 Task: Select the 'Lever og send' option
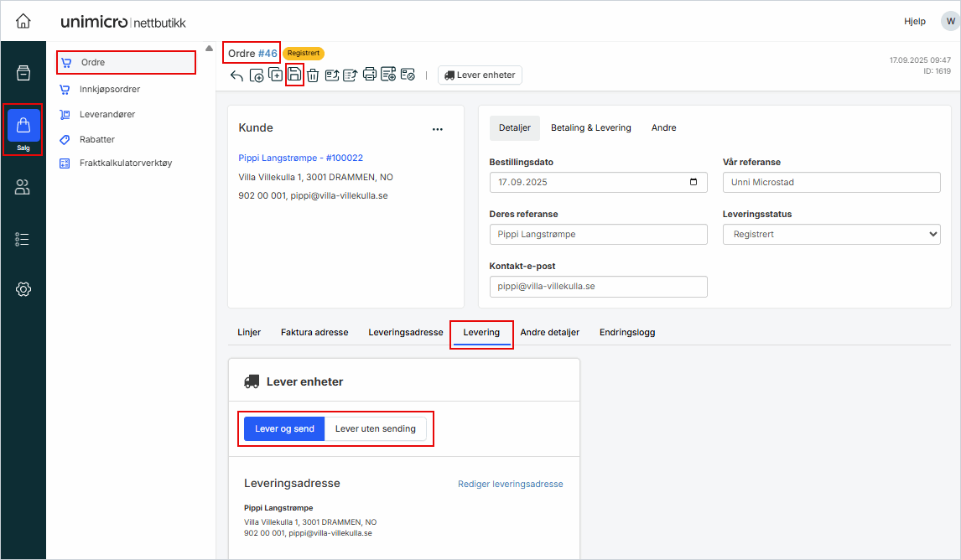(284, 428)
